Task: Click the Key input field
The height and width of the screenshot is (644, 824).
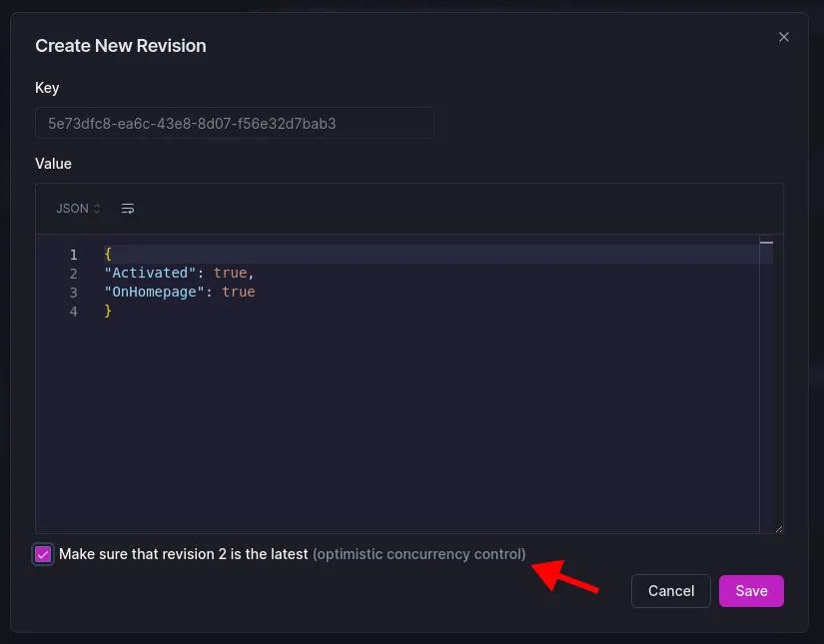Action: (x=234, y=124)
